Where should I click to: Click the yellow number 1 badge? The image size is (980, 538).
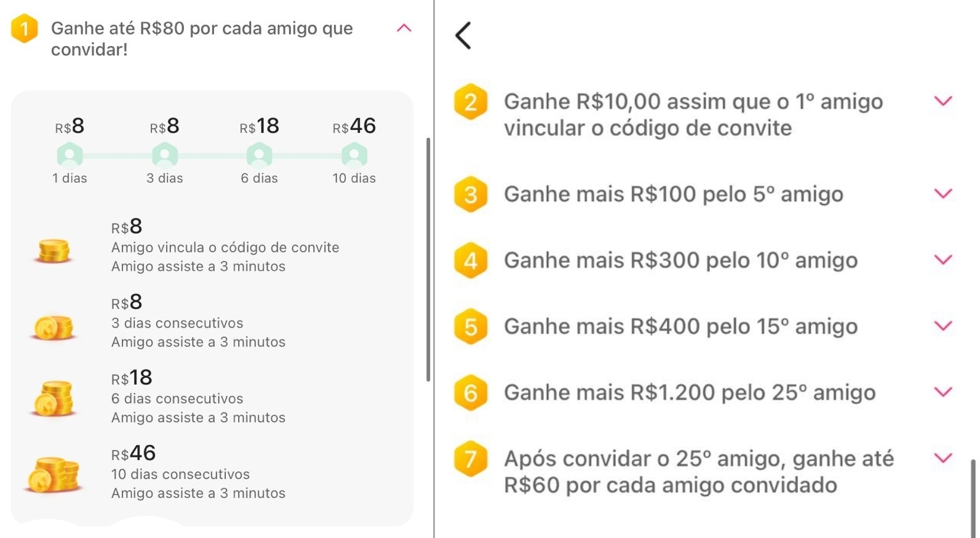tap(25, 28)
